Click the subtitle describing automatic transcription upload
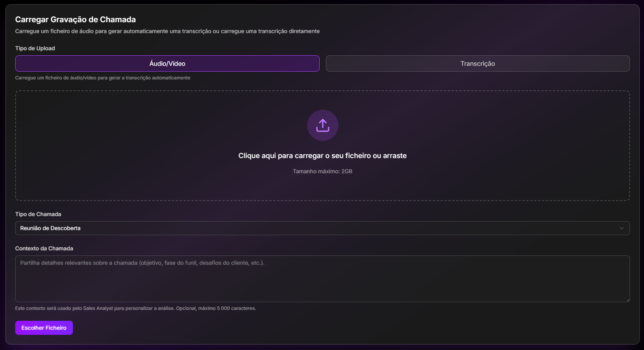 [x=167, y=31]
